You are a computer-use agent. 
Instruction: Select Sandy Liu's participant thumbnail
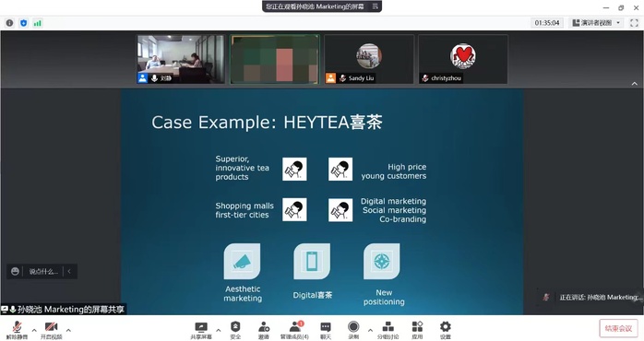point(369,59)
